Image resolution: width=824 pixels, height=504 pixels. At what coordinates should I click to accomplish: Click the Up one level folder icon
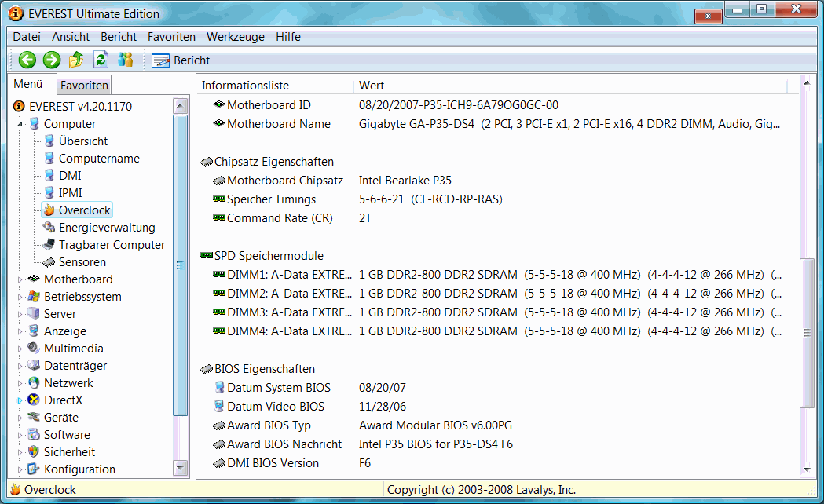76,60
